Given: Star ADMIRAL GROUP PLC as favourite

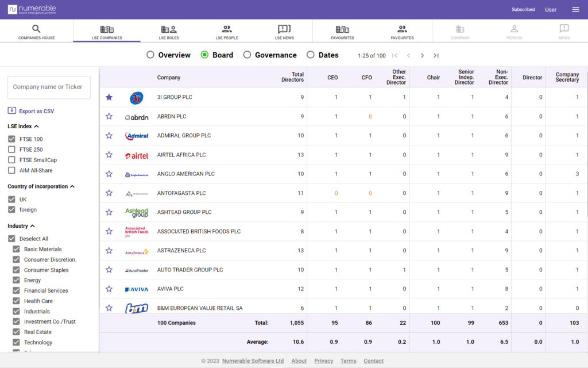Looking at the screenshot, I should tap(109, 136).
